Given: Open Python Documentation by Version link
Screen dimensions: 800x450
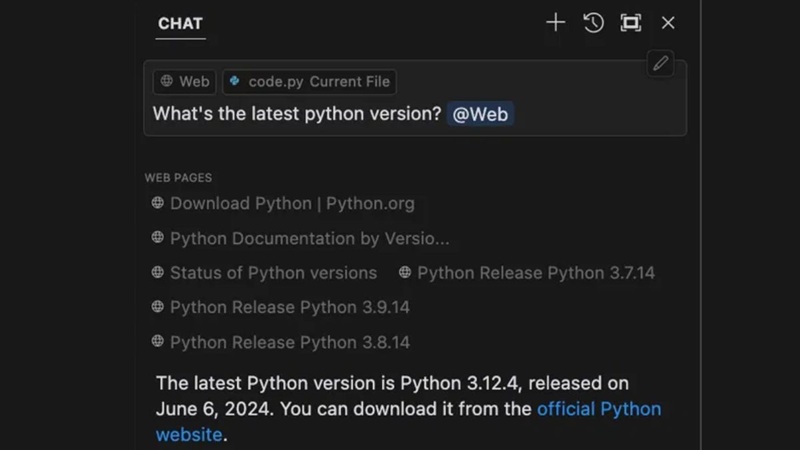Looking at the screenshot, I should tap(309, 238).
